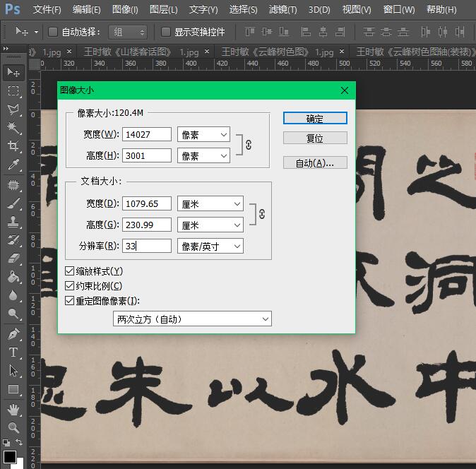Select the Eraser tool
The height and width of the screenshot is (469, 476).
coord(13,259)
